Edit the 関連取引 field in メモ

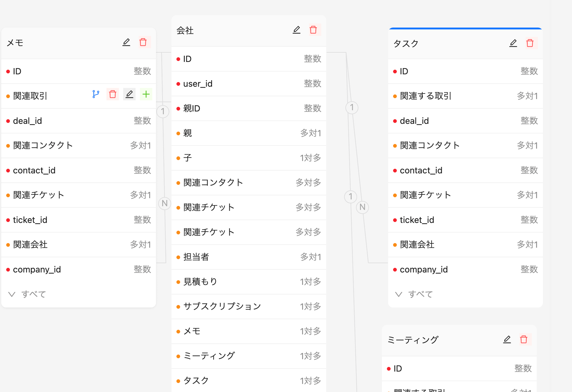pos(129,94)
